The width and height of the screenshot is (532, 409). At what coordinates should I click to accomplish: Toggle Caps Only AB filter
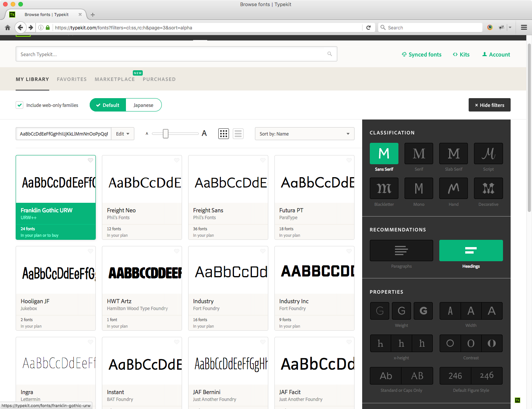[x=417, y=376]
